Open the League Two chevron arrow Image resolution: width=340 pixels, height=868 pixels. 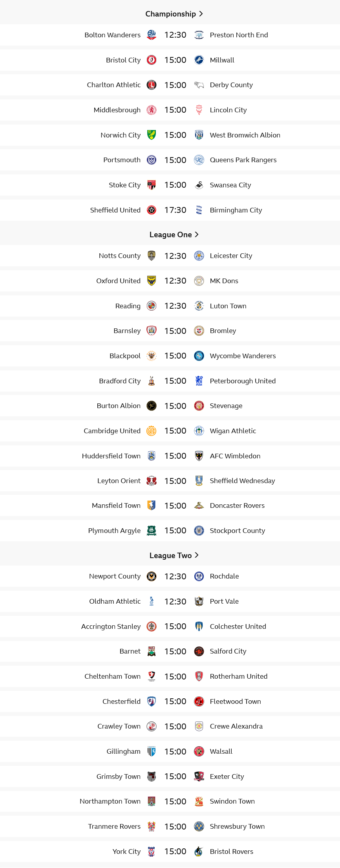tap(197, 555)
